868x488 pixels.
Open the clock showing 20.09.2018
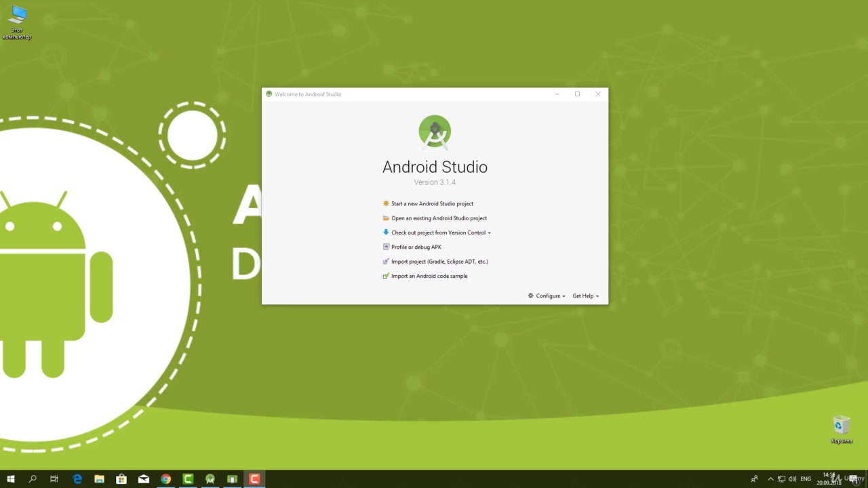(829, 479)
